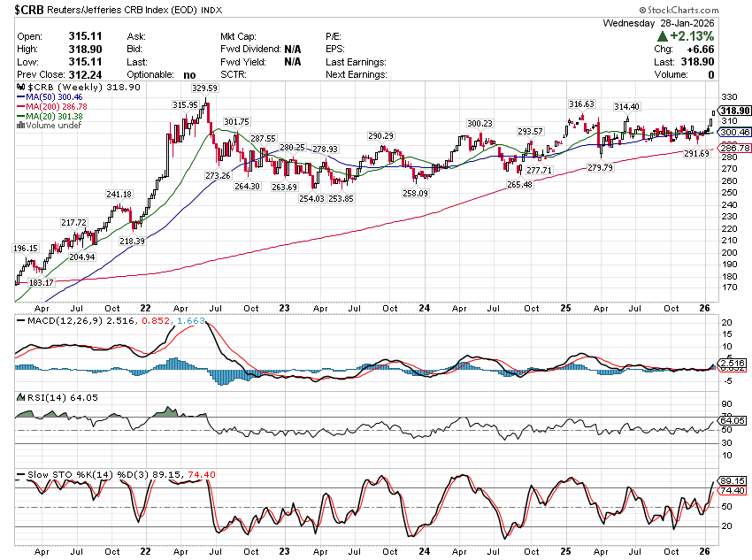Click the Volume bars icon in legend
The width and height of the screenshot is (752, 560).
(20, 126)
